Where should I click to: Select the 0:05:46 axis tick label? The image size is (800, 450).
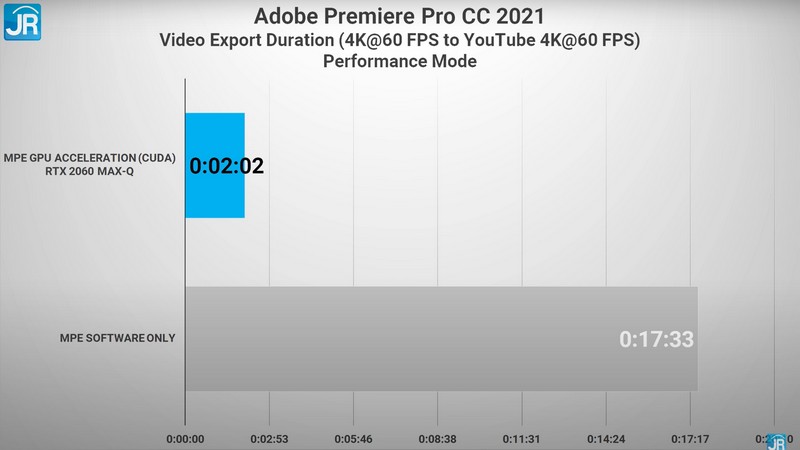(x=353, y=438)
